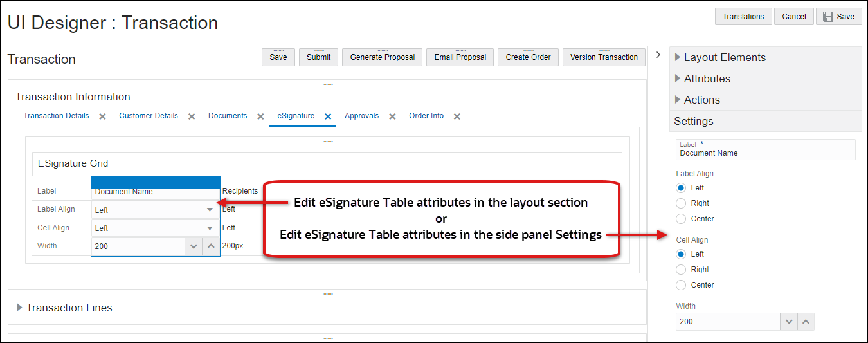Choose Left for Cell Align in Settings
Screen dimensions: 868x343
pyautogui.click(x=681, y=254)
